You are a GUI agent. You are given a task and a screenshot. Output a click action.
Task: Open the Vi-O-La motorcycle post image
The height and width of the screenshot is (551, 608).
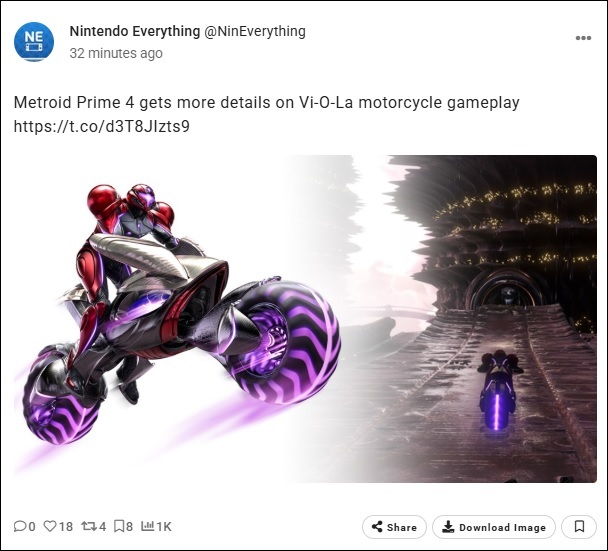coord(305,319)
